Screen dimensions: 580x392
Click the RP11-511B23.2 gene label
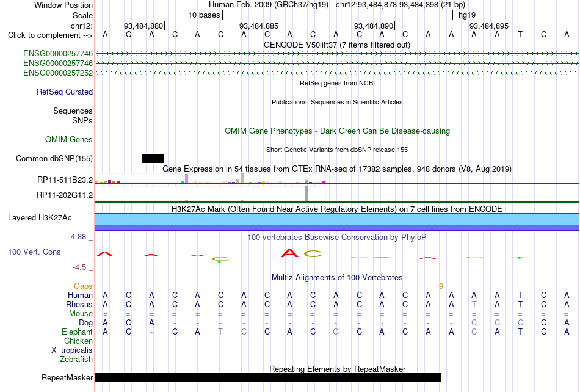click(65, 180)
